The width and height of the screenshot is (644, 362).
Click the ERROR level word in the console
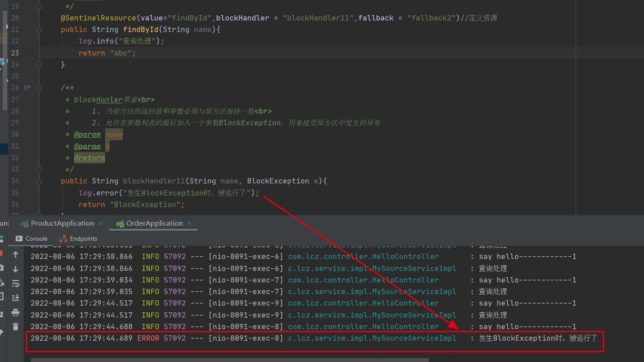coord(148,338)
